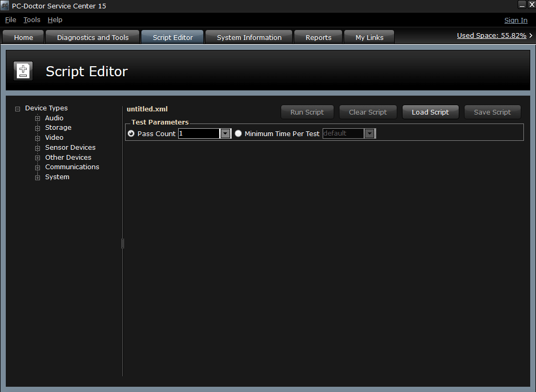The width and height of the screenshot is (536, 392).
Task: Click the Run Script button
Action: tap(307, 112)
